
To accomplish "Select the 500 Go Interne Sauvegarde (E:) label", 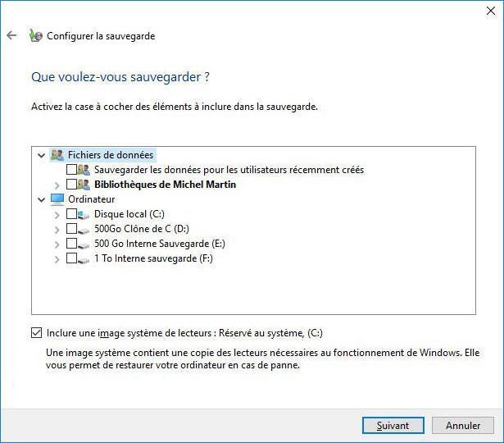I will click(x=159, y=244).
